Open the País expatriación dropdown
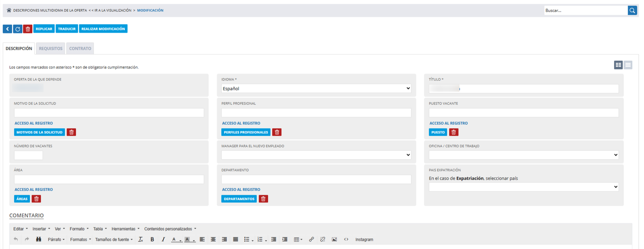The image size is (644, 249). pyautogui.click(x=524, y=187)
